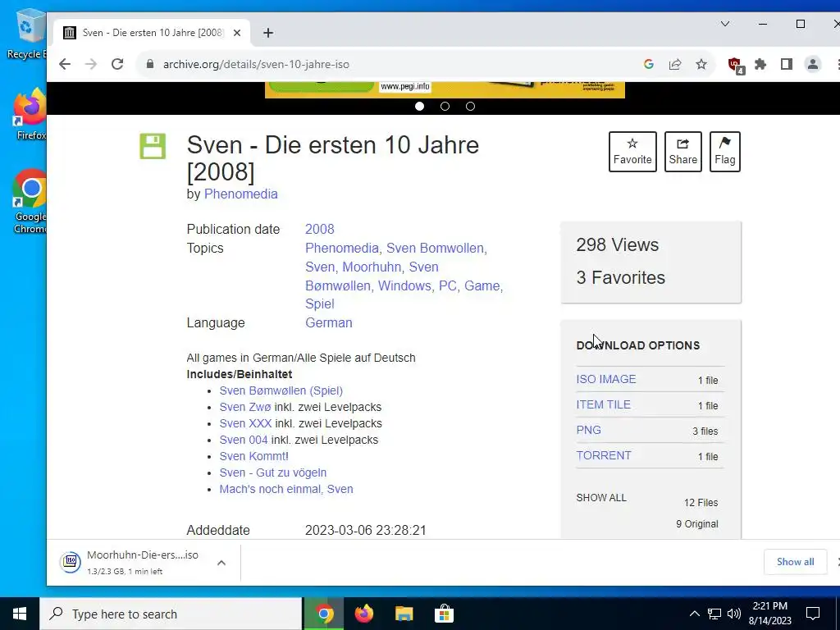Download the ITEM TILE option

pyautogui.click(x=603, y=404)
